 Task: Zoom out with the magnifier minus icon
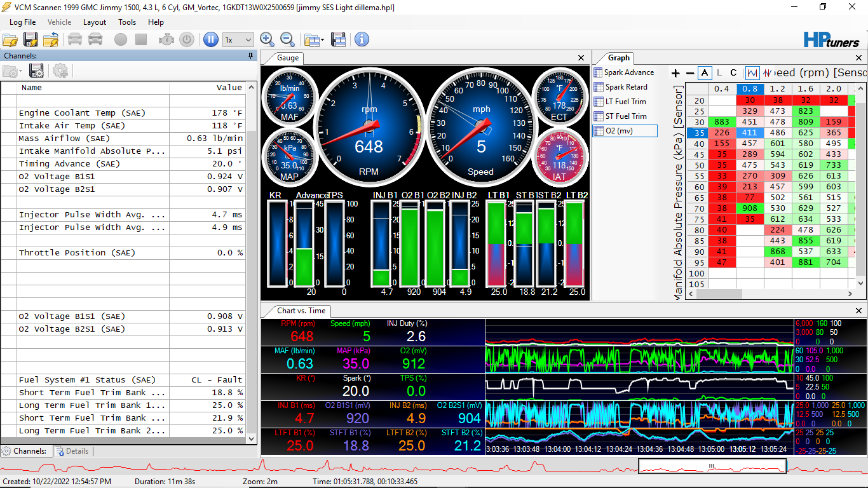point(287,40)
